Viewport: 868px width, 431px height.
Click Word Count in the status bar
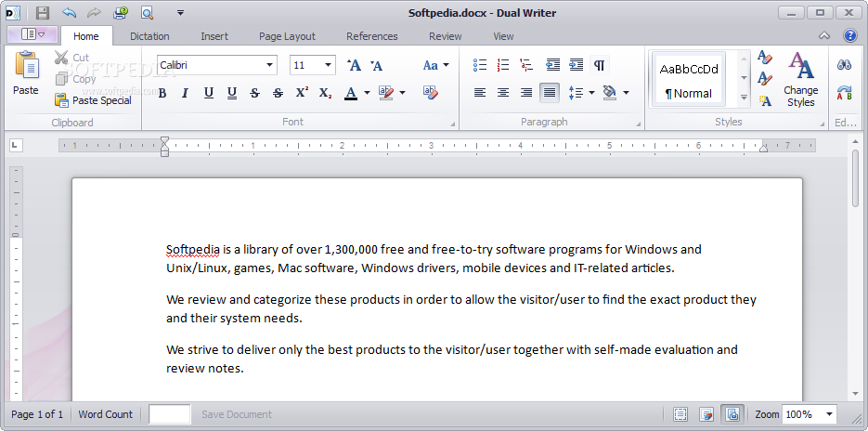coord(105,414)
